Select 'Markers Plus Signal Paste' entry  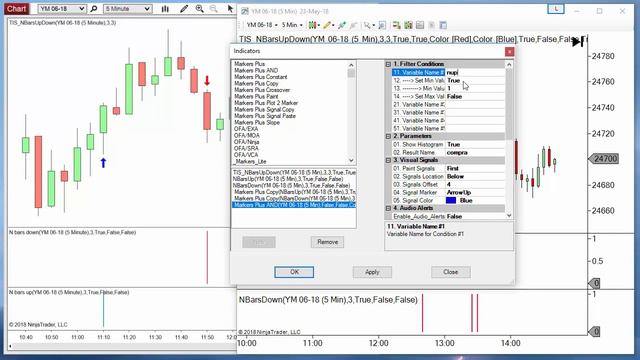[264, 116]
